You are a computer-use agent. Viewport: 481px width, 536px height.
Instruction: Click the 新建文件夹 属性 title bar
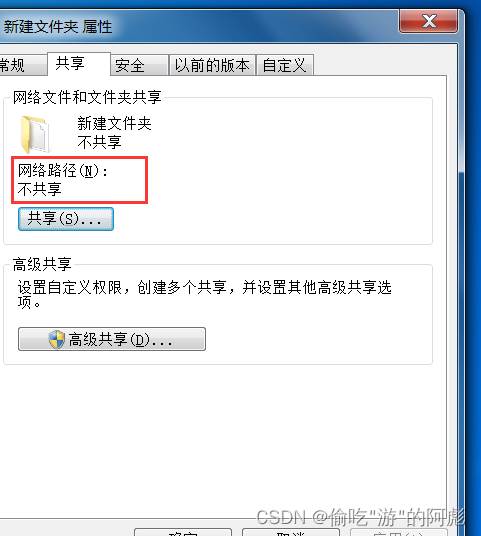[198, 27]
